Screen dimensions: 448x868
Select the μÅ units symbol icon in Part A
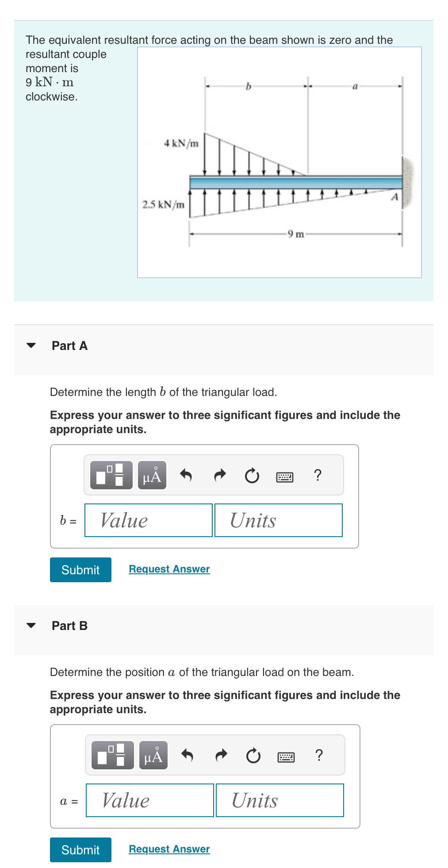click(x=152, y=475)
